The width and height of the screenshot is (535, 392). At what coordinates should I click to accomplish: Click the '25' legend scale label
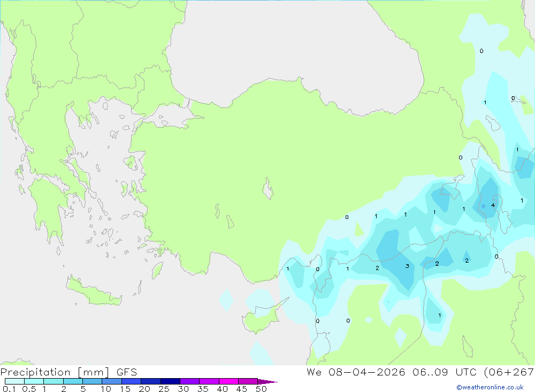[x=164, y=389]
